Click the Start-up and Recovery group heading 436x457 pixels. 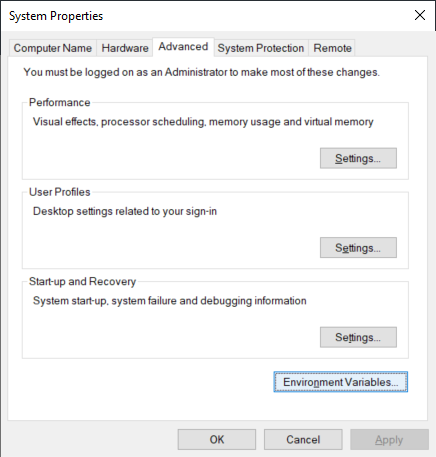82,282
